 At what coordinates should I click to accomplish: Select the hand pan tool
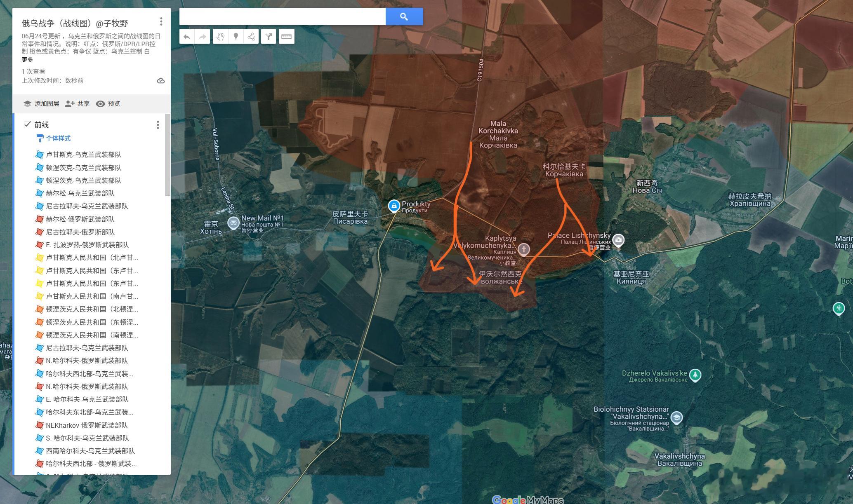221,37
